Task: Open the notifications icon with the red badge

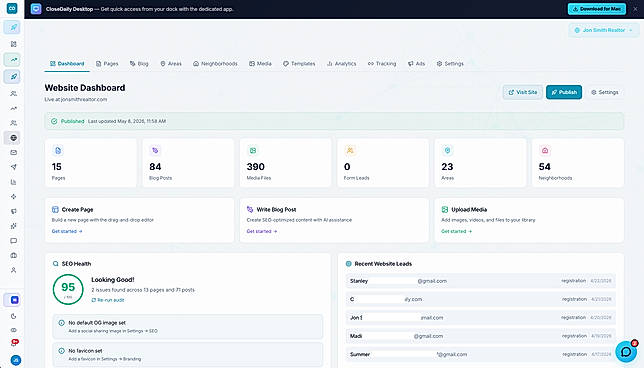Action: point(14,343)
